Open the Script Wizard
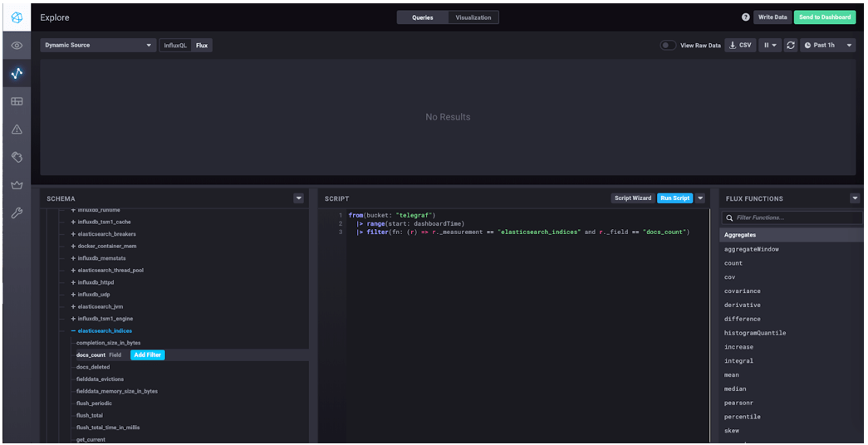 coord(633,198)
